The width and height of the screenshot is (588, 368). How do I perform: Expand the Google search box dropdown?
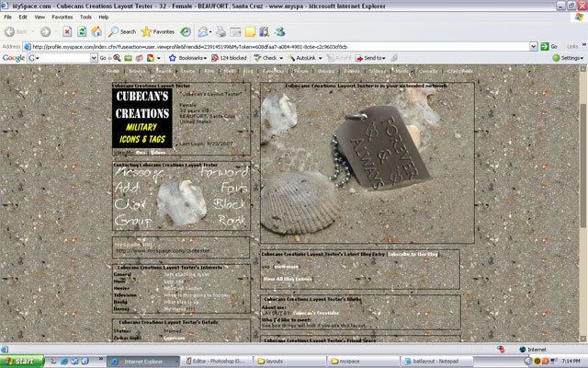click(x=94, y=58)
